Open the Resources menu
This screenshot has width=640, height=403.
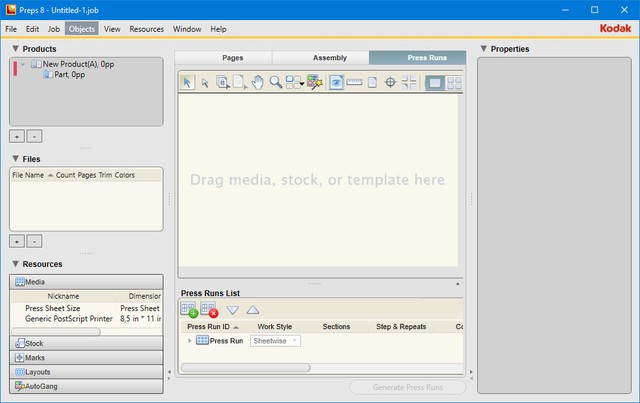147,29
